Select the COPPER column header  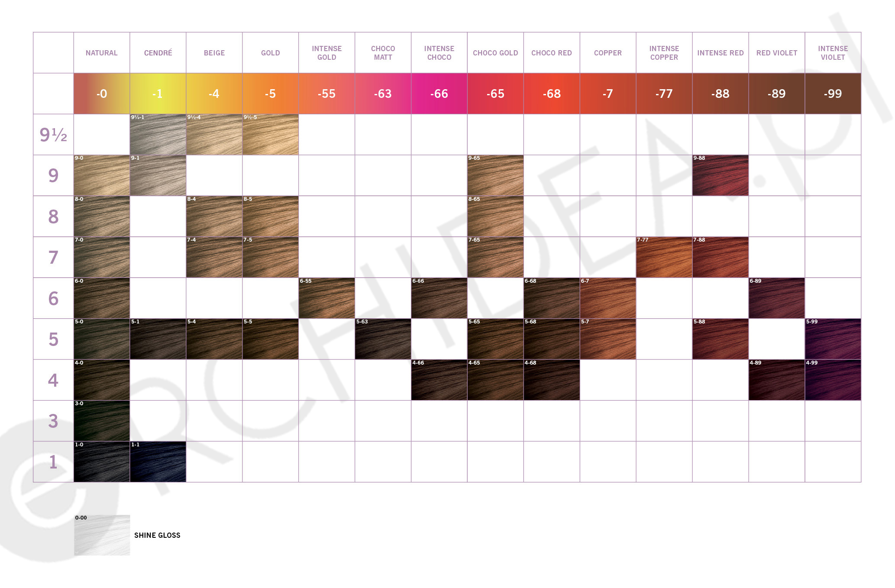(608, 53)
